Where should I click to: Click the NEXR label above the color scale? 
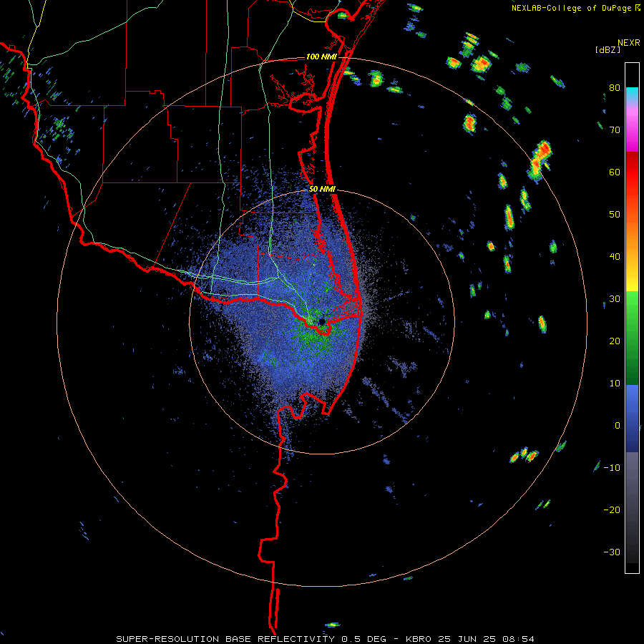click(629, 43)
